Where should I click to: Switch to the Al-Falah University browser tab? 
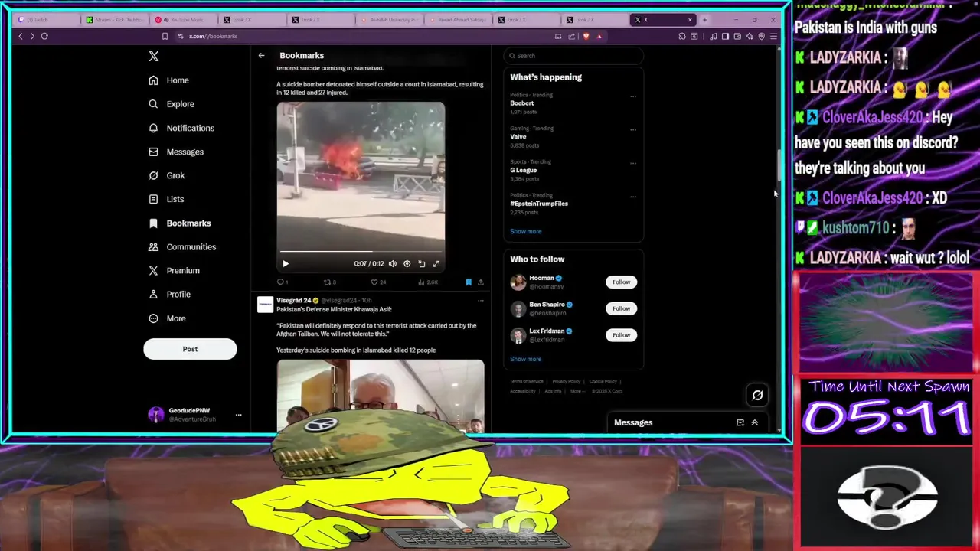(390, 20)
